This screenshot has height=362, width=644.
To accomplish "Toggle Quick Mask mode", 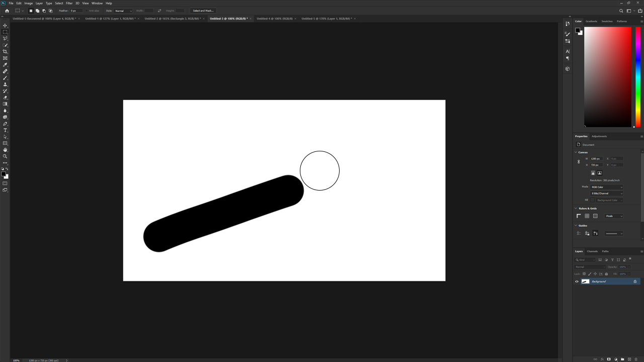I will pyautogui.click(x=6, y=184).
